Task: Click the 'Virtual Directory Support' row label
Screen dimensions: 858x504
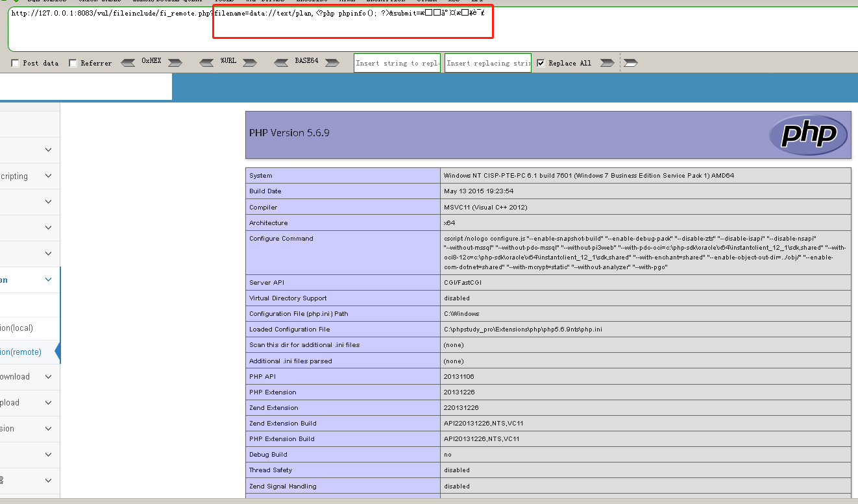Action: (x=288, y=298)
